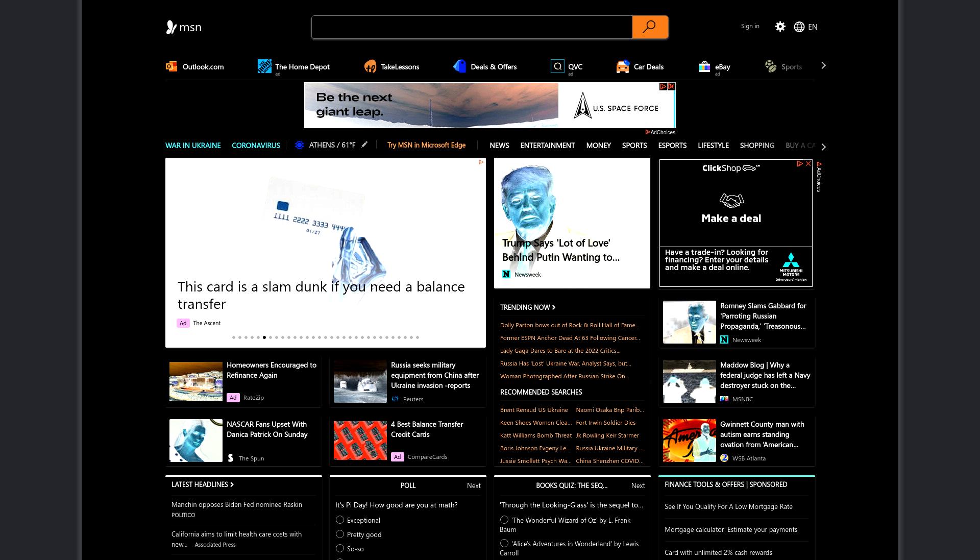980x560 pixels.
Task: Open the Esports category
Action: pyautogui.click(x=672, y=145)
